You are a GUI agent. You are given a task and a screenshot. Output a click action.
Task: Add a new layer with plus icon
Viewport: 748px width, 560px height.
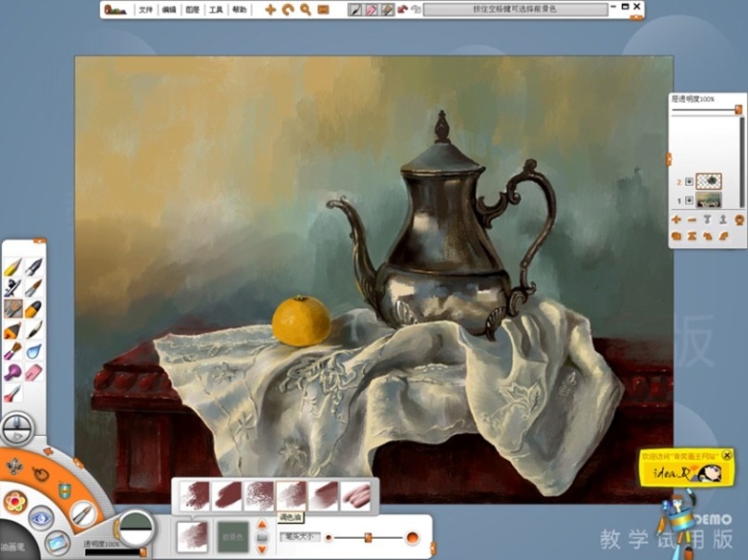click(x=676, y=219)
